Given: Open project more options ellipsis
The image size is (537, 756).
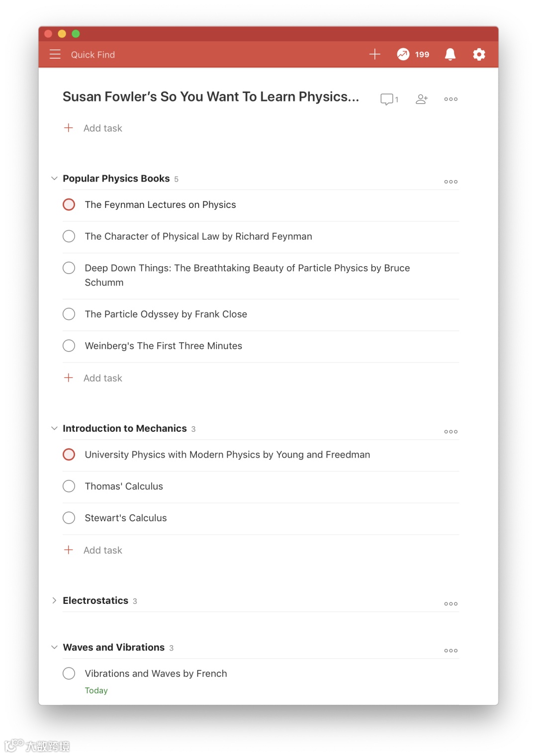Looking at the screenshot, I should [451, 99].
